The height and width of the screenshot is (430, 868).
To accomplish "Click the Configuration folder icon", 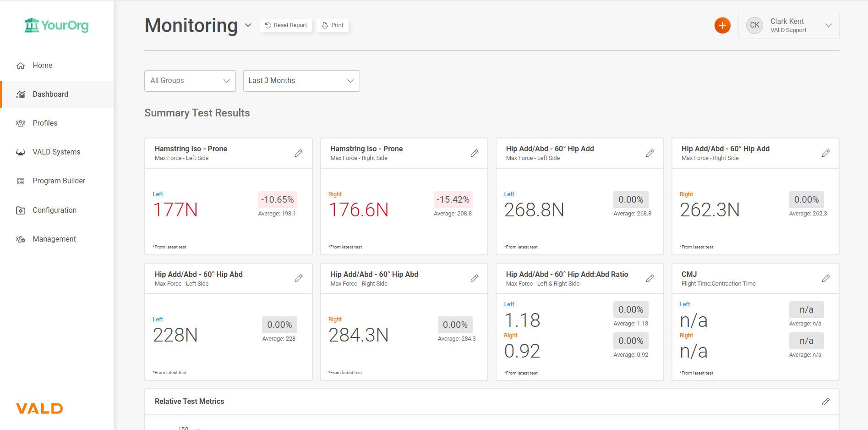I will [21, 210].
